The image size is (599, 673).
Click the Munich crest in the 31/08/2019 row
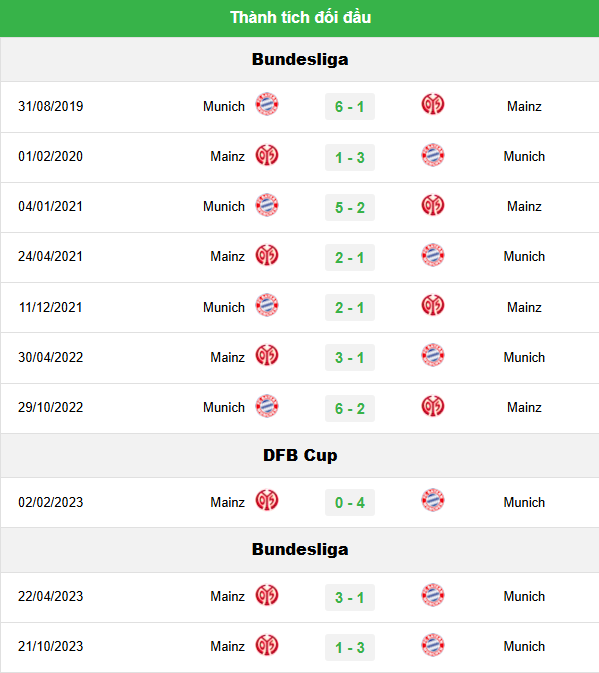(x=267, y=104)
